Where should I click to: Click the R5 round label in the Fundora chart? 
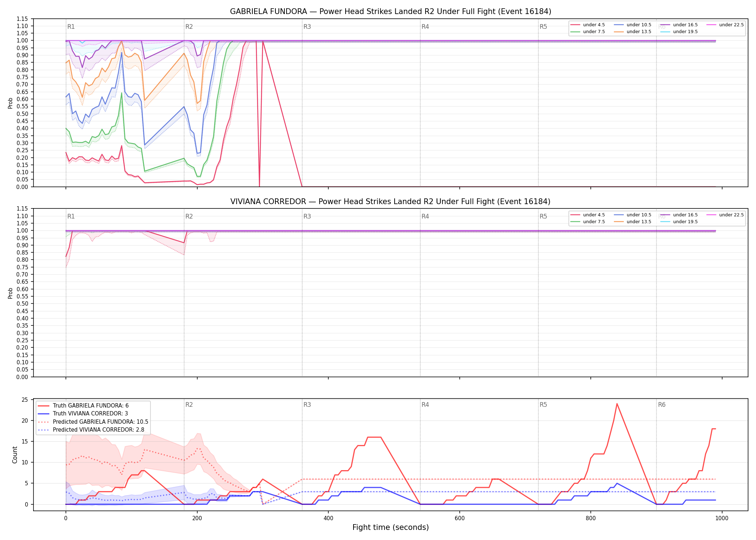pos(543,27)
